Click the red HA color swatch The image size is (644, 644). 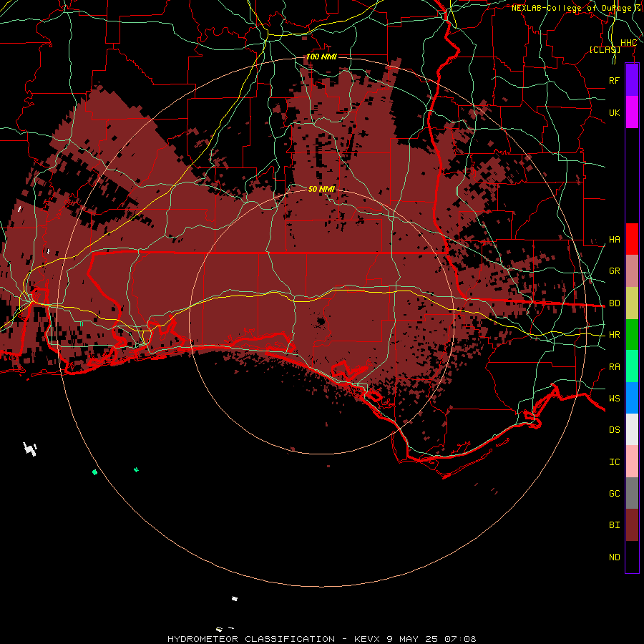(632, 239)
